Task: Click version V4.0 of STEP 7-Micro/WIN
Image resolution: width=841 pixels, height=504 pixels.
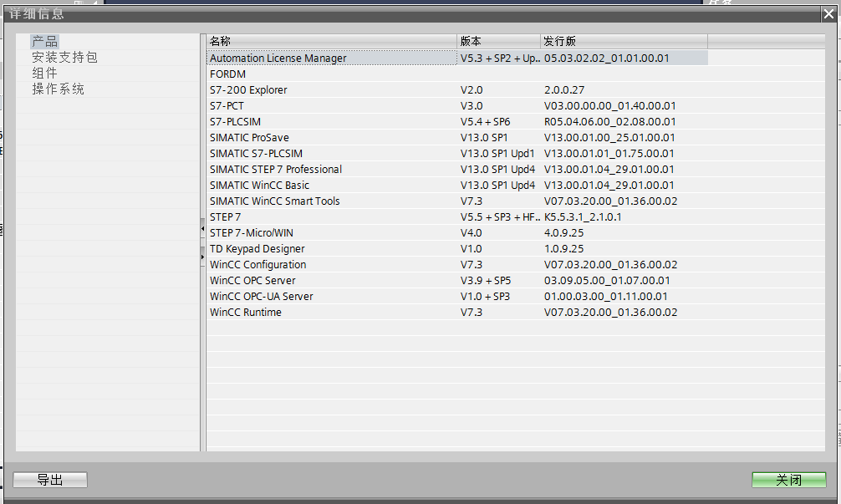Action: (471, 232)
